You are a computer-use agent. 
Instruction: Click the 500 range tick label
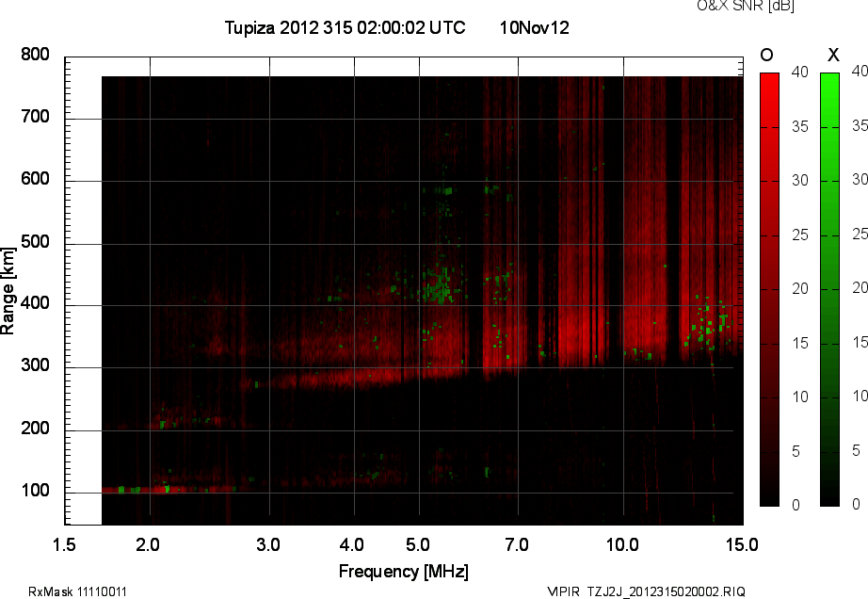point(35,242)
